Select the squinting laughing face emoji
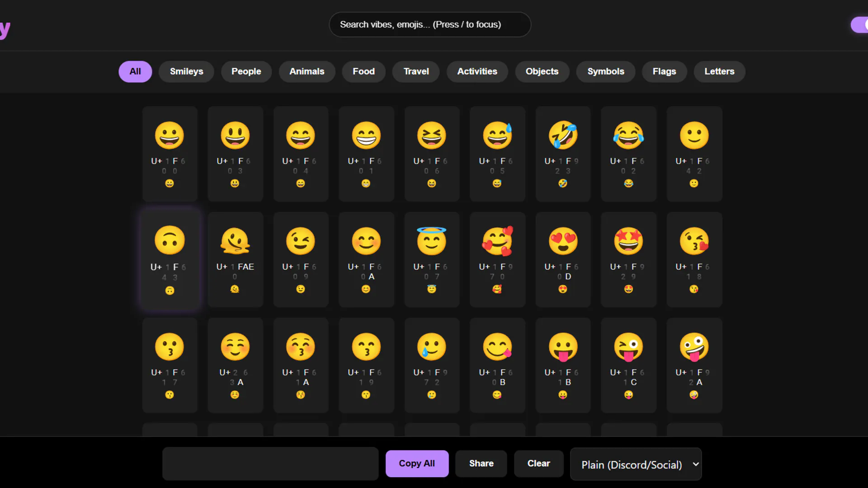The image size is (868, 488). [x=432, y=154]
